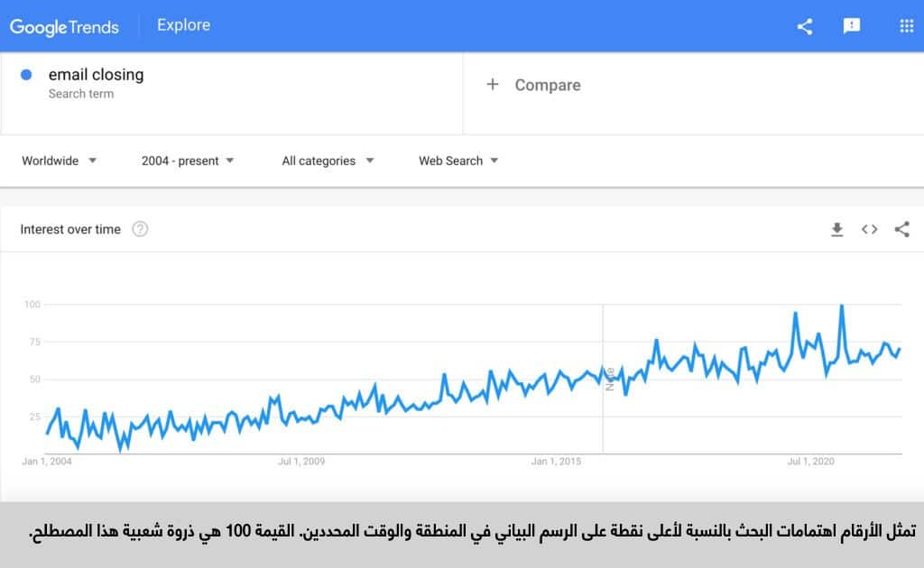924x568 pixels.
Task: Download the Interest over time CSV
Action: coord(837,230)
